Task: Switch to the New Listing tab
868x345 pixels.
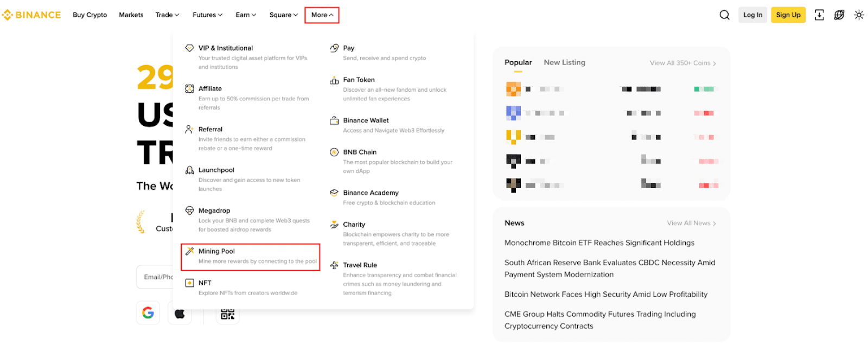Action: [x=564, y=62]
